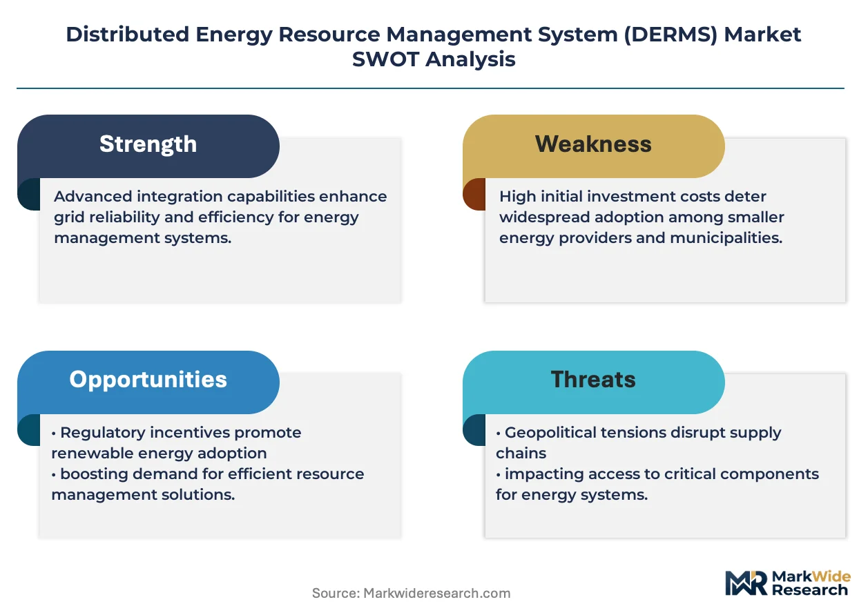Click the 'MarkWide Research' brand name text
The height and width of the screenshot is (613, 868).
[810, 583]
